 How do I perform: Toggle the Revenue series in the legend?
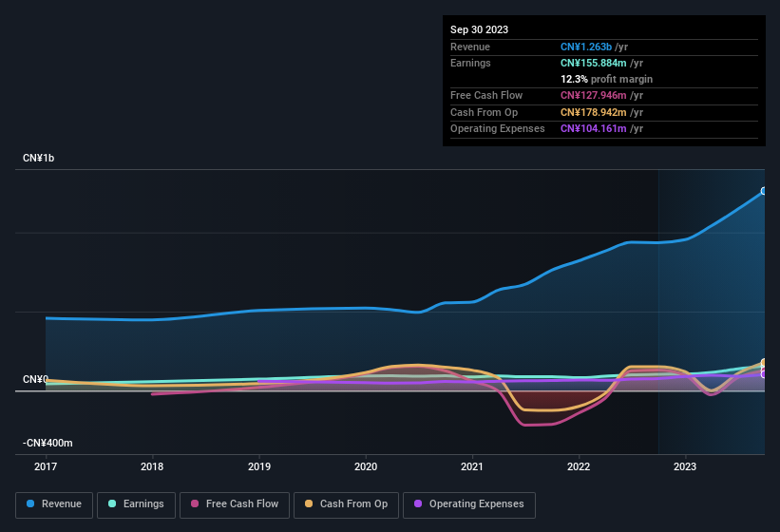(54, 504)
